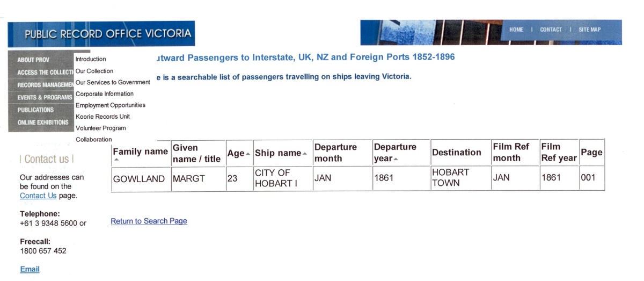The image size is (644, 281).
Task: Click the Departure year sort arrow
Action: (396, 159)
